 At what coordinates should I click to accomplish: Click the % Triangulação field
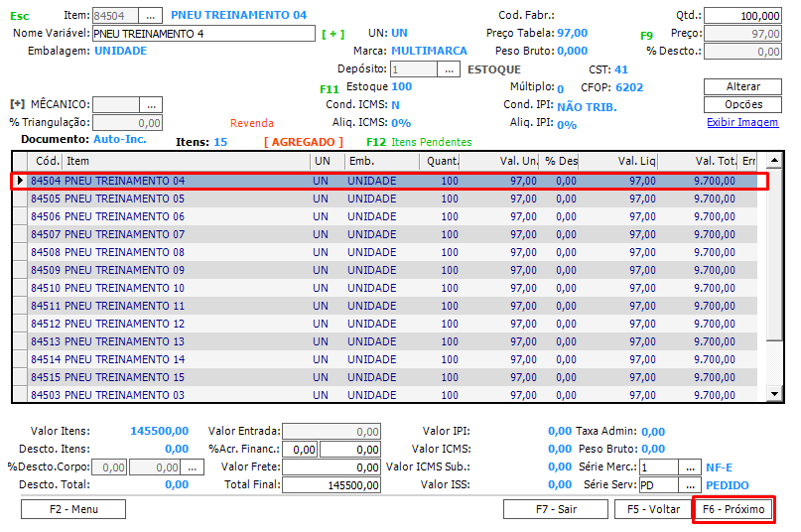point(128,123)
